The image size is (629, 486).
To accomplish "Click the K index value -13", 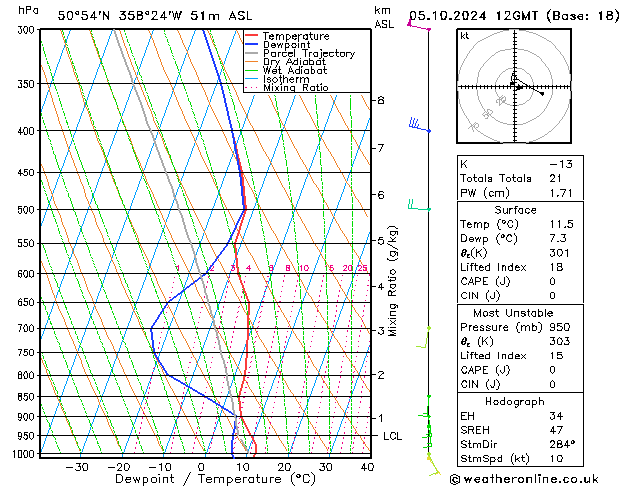I will 561,164.
